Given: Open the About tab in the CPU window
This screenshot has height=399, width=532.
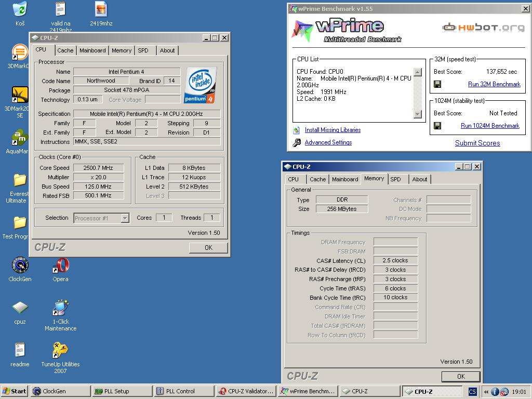Looking at the screenshot, I should 167,50.
